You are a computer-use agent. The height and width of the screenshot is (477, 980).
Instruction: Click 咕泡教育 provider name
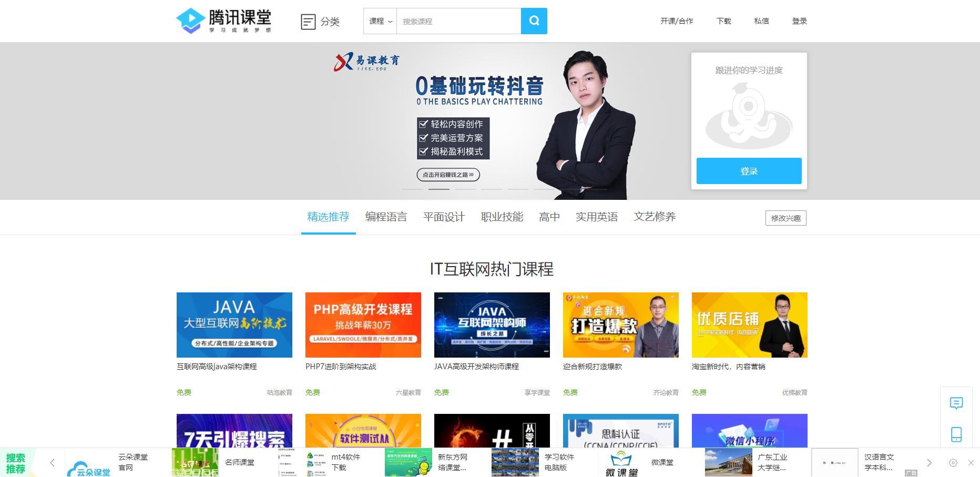280,392
